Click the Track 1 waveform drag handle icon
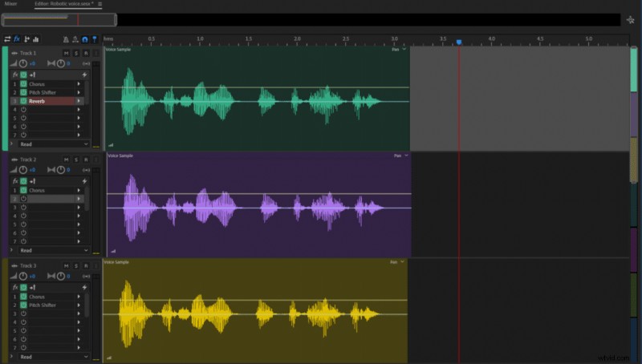642x364 pixels. pos(14,53)
